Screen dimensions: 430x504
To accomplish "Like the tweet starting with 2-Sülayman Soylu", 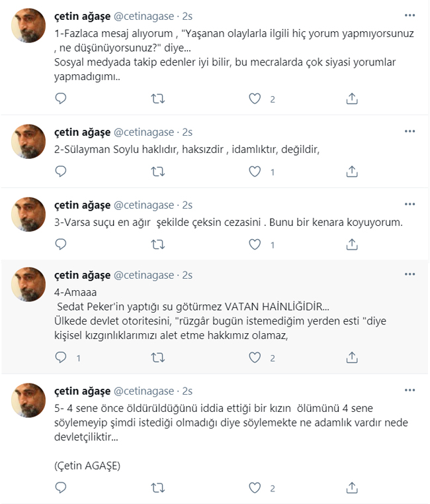I will click(x=255, y=172).
